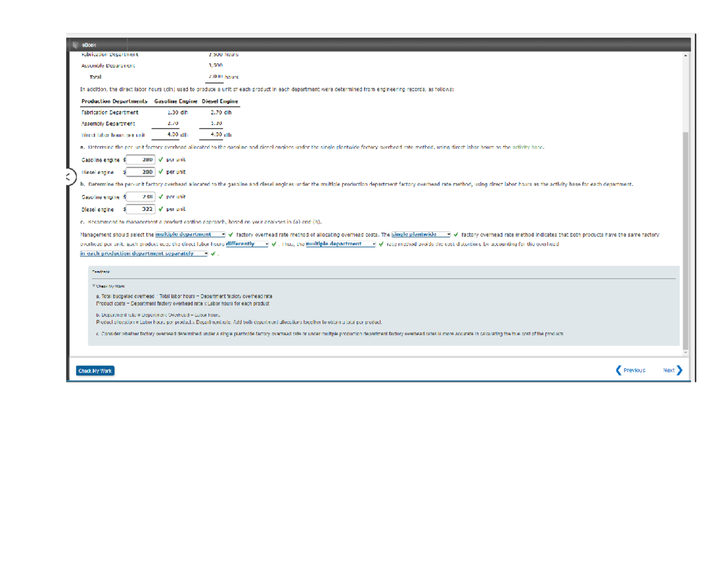728x562 pixels.
Task: Click the Next chevron arrow icon
Action: coord(679,370)
